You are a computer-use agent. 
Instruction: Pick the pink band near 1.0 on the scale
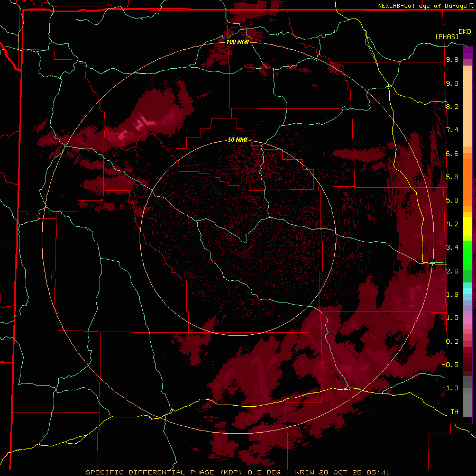[x=467, y=321]
